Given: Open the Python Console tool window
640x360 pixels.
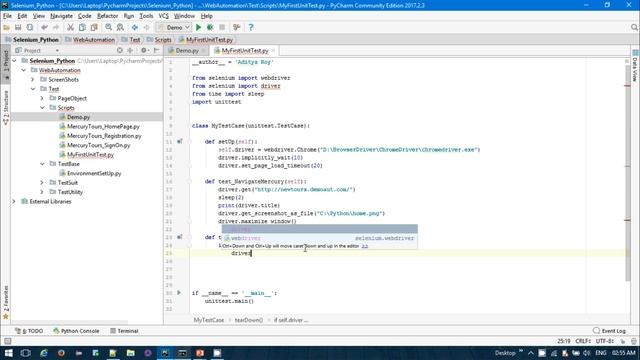Looking at the screenshot, I should click(76, 331).
